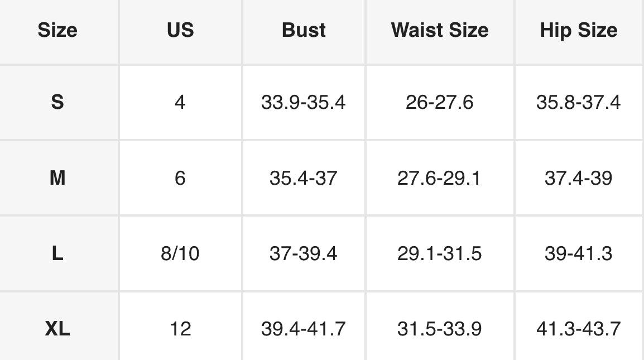
Task: Click hip value 41.3-43.7
Action: [579, 329]
